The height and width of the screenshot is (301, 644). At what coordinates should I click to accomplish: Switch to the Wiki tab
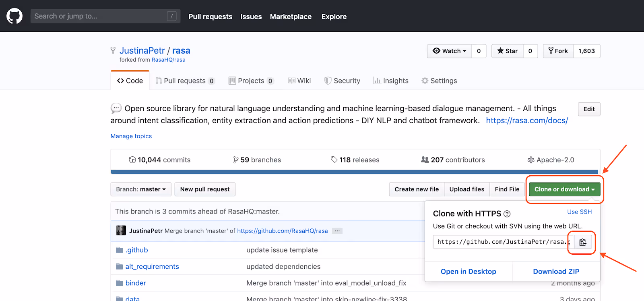299,81
